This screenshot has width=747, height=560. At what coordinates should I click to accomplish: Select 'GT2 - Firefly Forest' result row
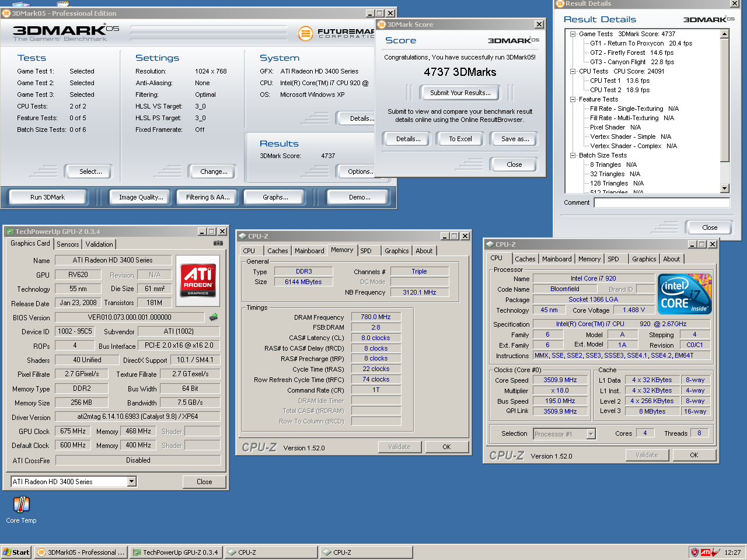631,52
